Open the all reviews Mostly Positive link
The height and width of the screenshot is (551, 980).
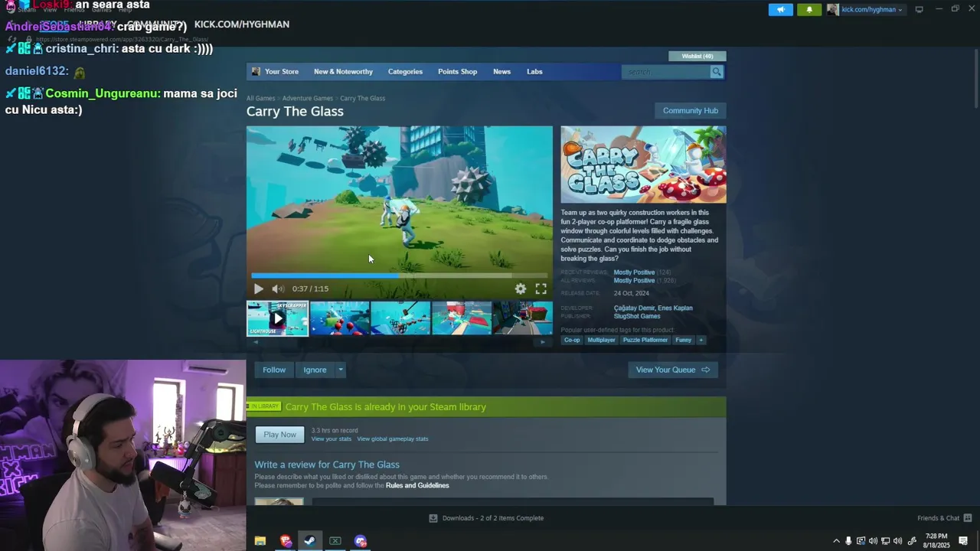click(634, 281)
